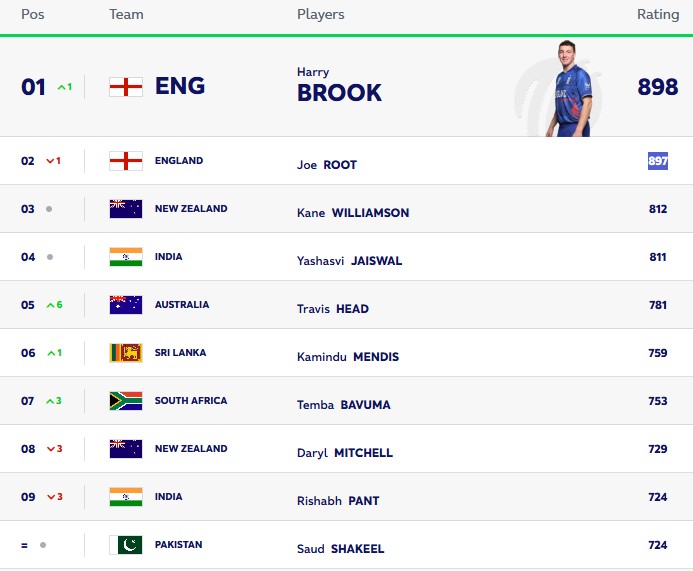The width and height of the screenshot is (693, 571).
Task: Click the Pos column header
Action: pos(33,15)
